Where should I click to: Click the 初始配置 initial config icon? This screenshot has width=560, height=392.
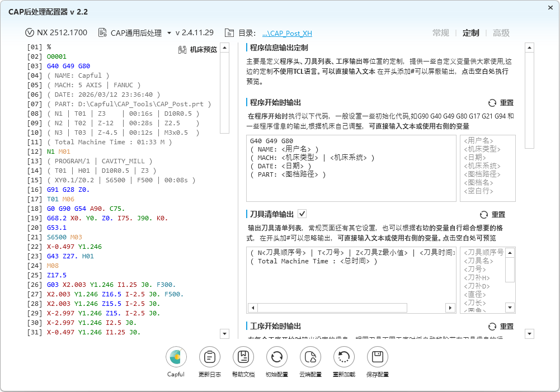(276, 357)
